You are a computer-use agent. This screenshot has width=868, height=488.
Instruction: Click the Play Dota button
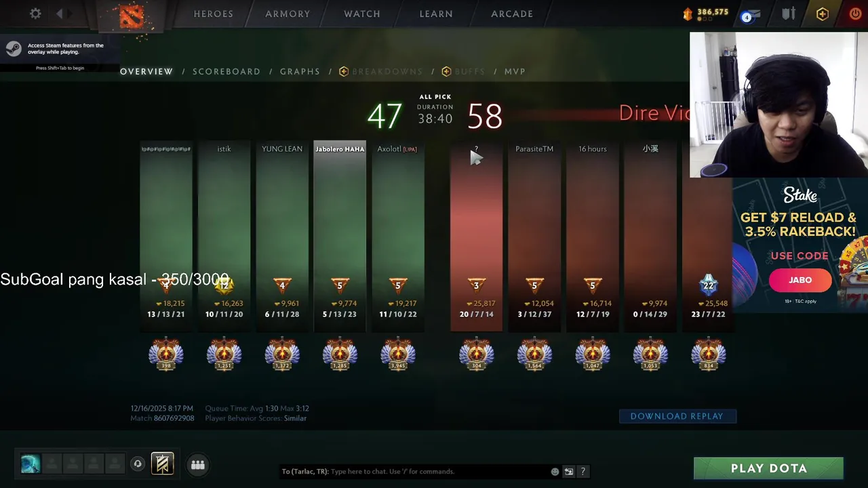768,468
